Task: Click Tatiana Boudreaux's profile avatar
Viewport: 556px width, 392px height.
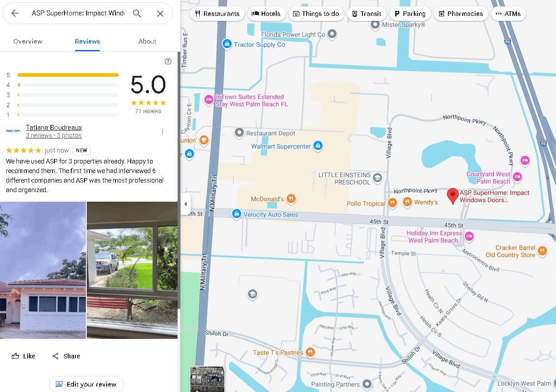Action: (x=13, y=131)
